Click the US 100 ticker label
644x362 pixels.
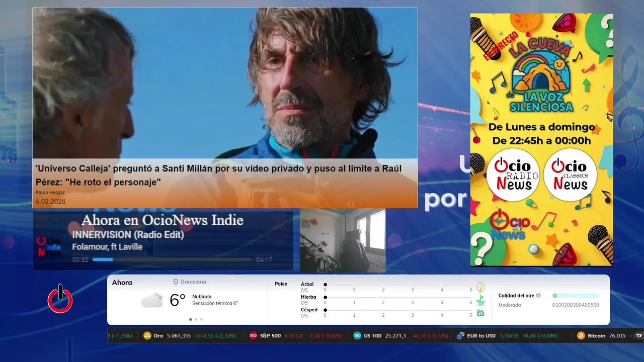click(372, 335)
